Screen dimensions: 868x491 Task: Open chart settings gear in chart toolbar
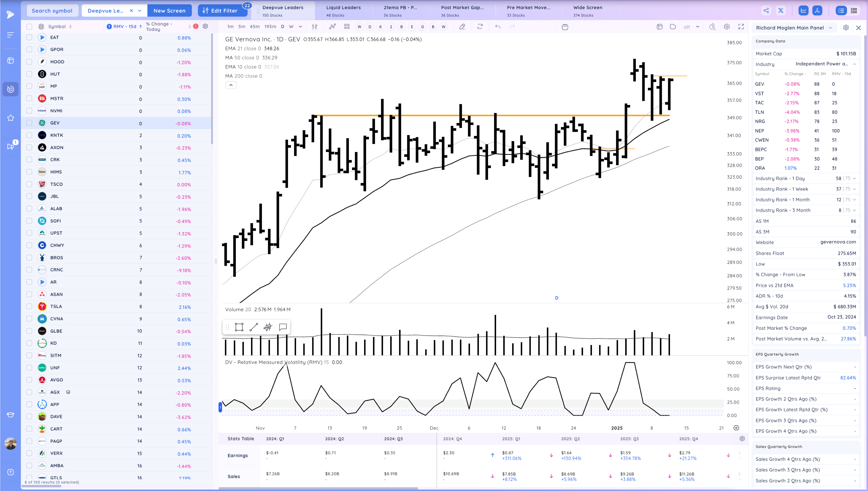point(727,27)
